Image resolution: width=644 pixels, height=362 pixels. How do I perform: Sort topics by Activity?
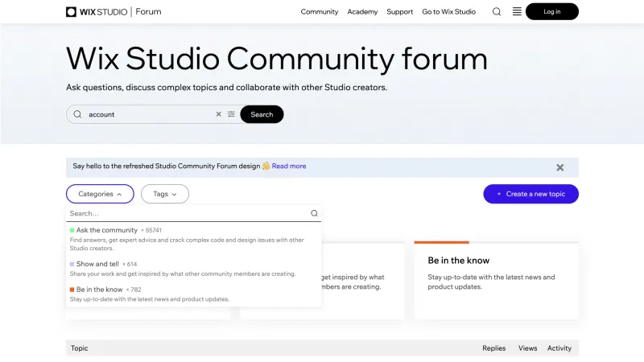[x=559, y=348]
